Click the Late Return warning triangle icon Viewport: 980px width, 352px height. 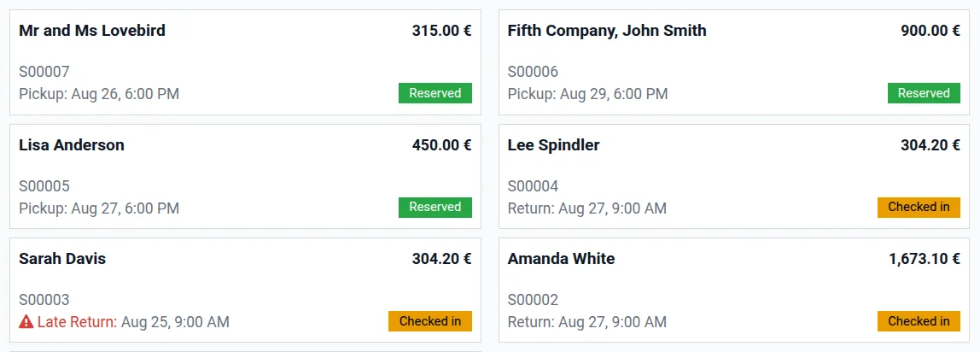pyautogui.click(x=26, y=322)
